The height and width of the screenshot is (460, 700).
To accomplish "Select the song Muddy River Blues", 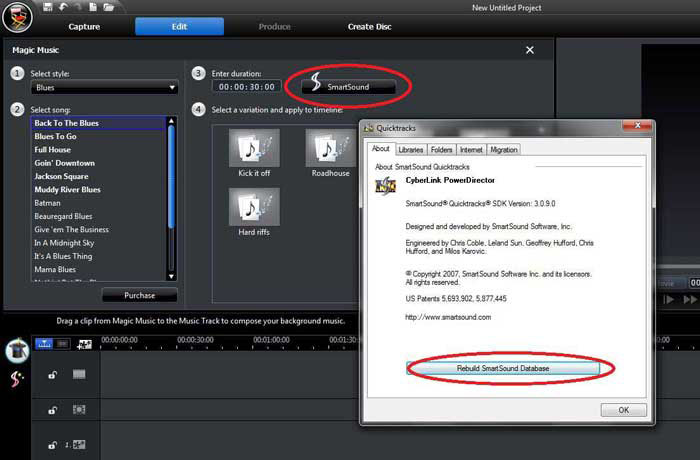I will coord(98,189).
